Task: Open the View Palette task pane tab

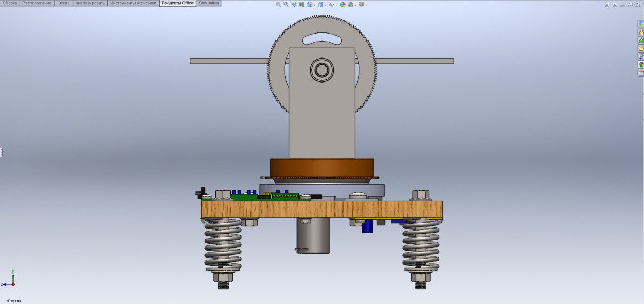Action: click(641, 56)
